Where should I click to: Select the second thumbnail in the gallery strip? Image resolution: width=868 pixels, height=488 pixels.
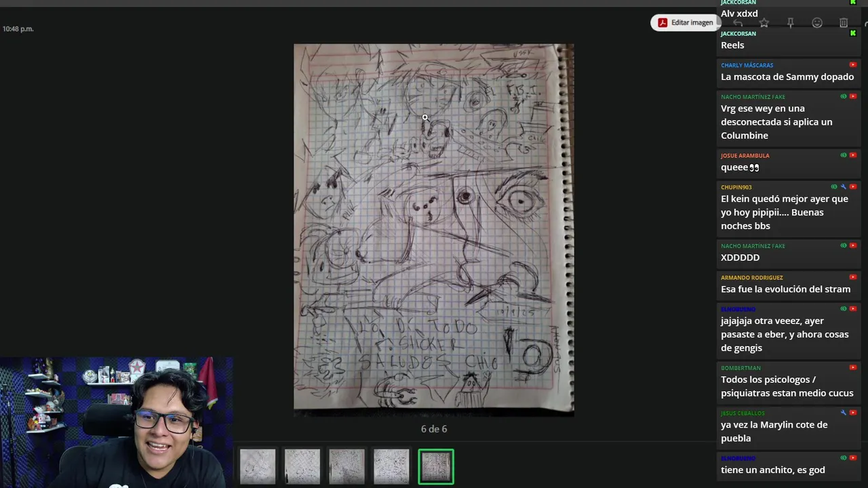point(302,466)
